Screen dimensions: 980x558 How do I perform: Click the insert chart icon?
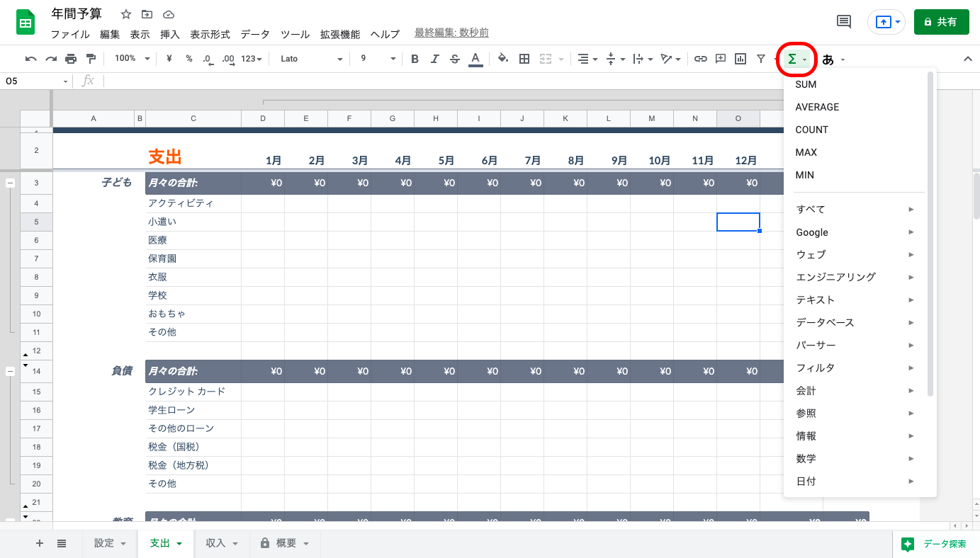click(740, 59)
